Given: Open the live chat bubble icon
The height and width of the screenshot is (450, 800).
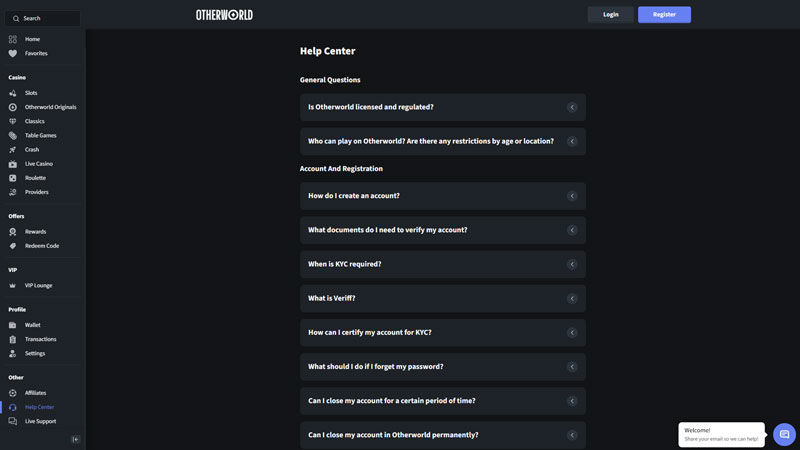Looking at the screenshot, I should point(784,434).
